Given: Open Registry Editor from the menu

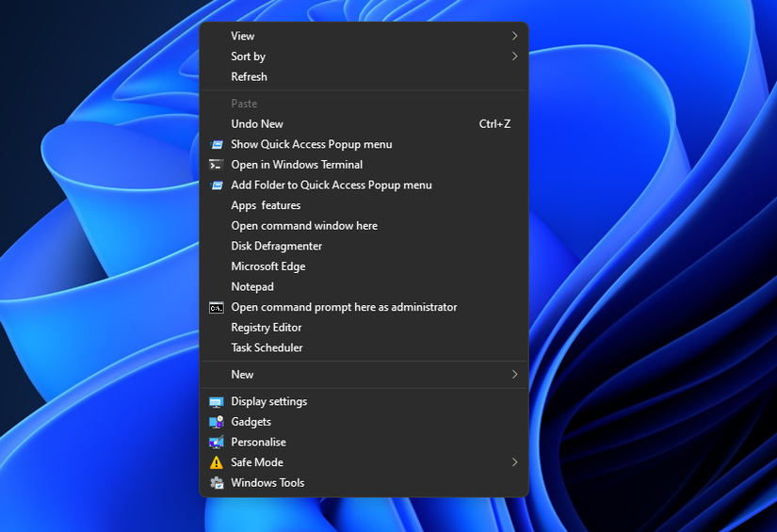Looking at the screenshot, I should (267, 328).
